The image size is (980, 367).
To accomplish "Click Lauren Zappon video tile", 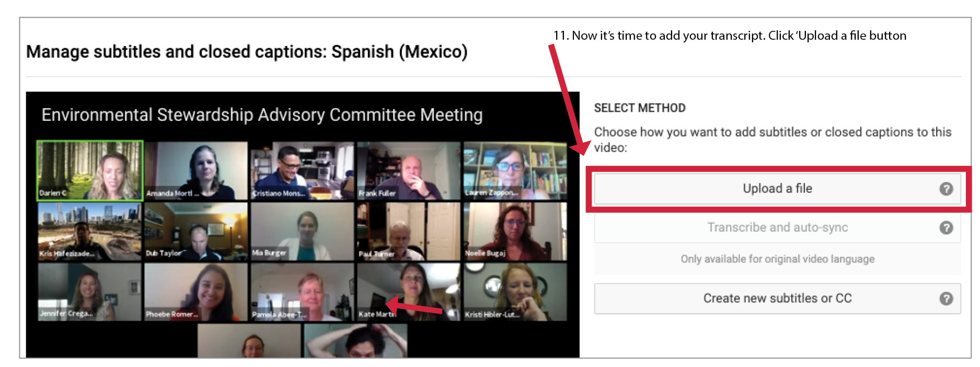I will [x=515, y=170].
